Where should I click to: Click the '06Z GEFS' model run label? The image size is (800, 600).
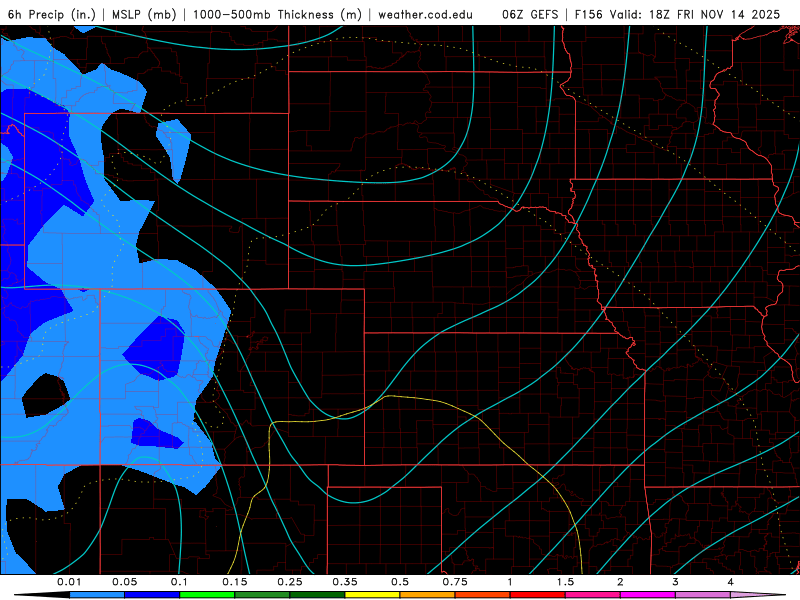(x=530, y=14)
